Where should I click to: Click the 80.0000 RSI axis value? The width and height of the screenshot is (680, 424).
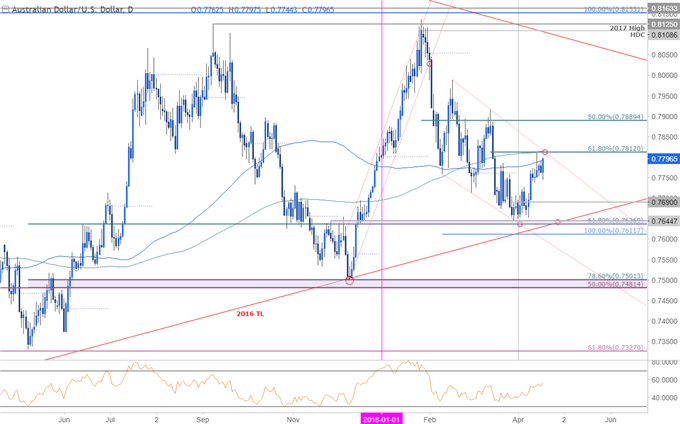664,362
